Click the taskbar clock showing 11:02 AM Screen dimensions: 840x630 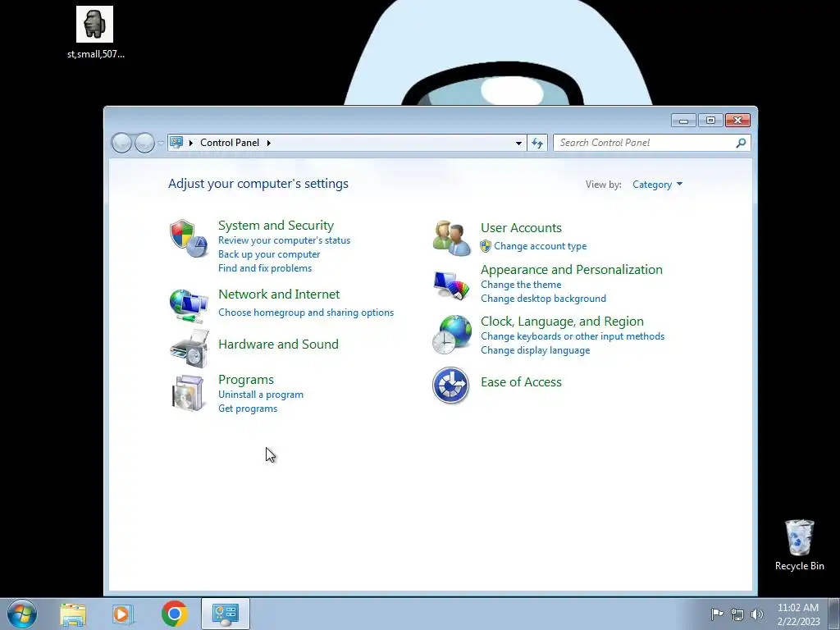click(798, 614)
